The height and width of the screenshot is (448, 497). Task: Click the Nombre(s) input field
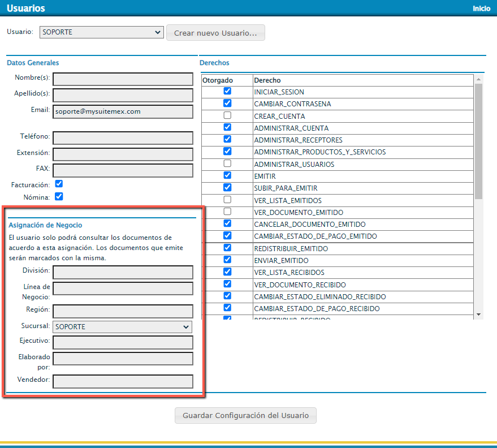[123, 79]
